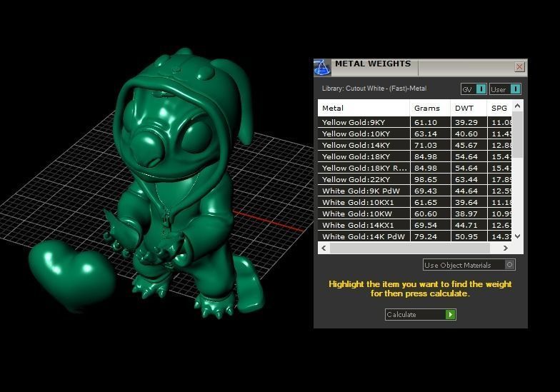Select the Yellow Gold:18KY R... row

click(414, 169)
